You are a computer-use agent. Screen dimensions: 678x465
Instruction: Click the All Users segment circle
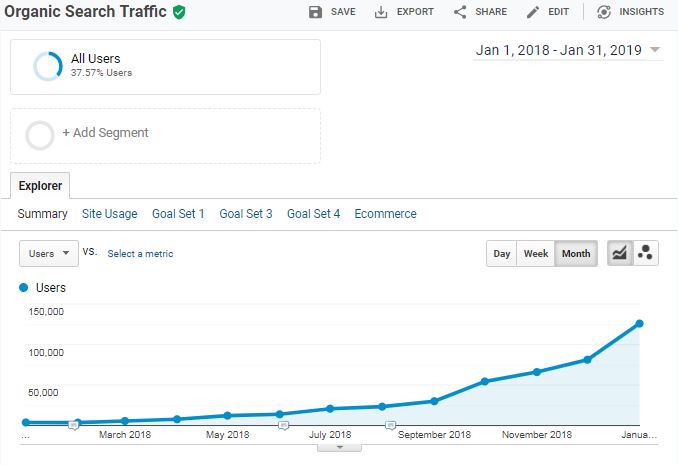pyautogui.click(x=47, y=66)
